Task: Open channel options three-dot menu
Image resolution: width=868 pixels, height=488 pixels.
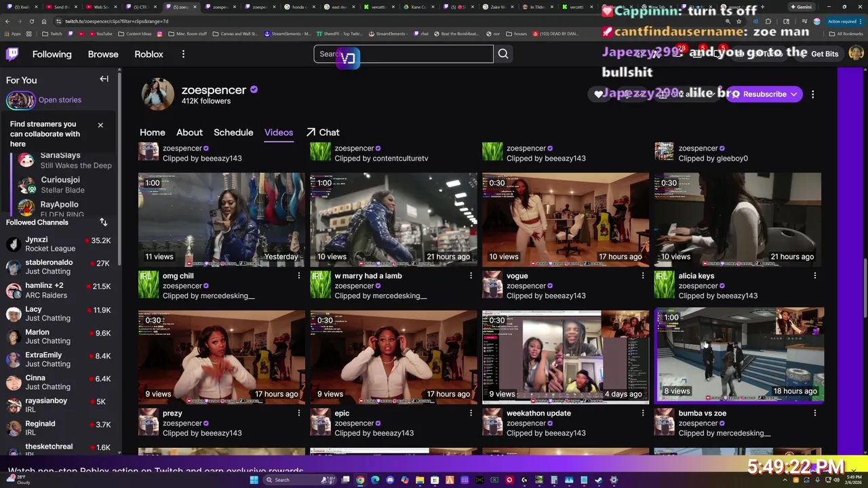Action: [x=813, y=94]
